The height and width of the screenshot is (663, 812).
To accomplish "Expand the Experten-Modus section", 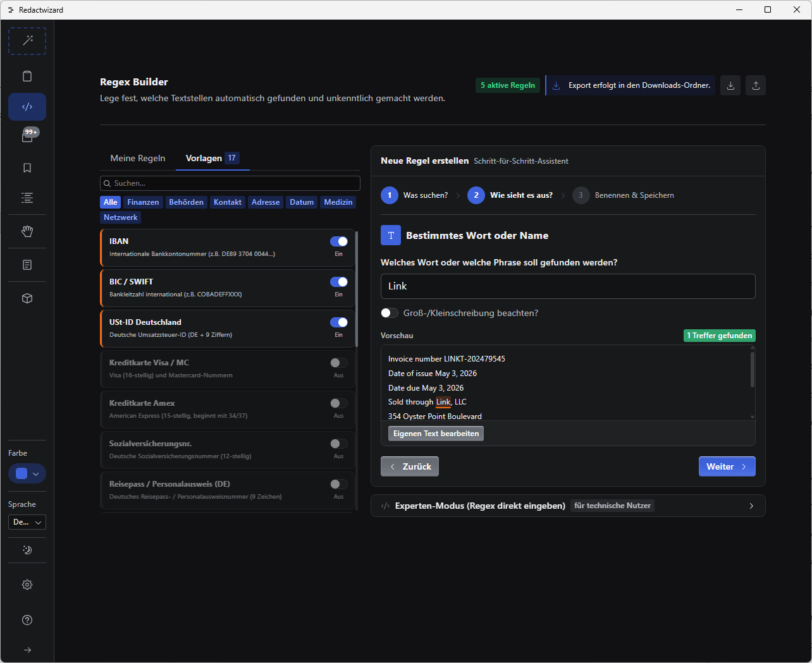I will click(x=568, y=506).
